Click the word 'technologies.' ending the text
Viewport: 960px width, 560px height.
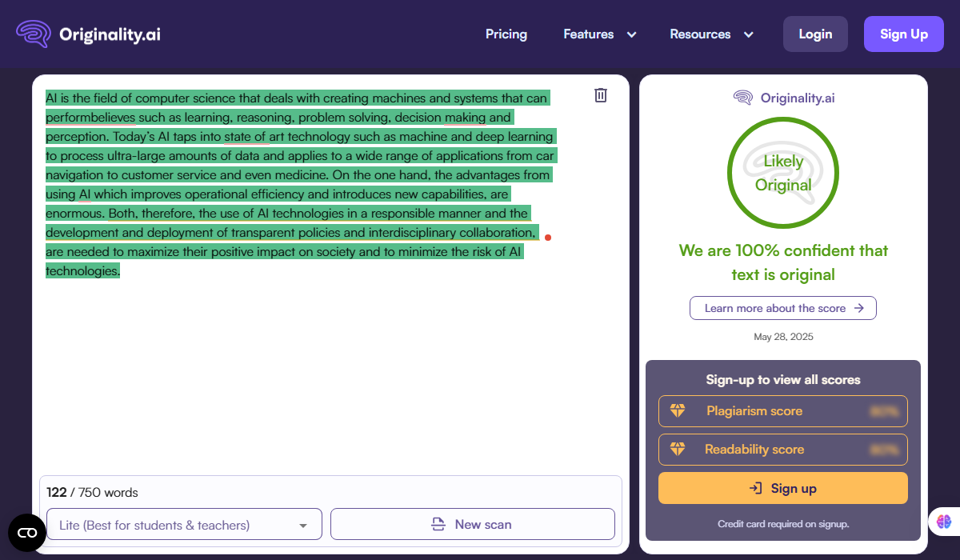(82, 270)
